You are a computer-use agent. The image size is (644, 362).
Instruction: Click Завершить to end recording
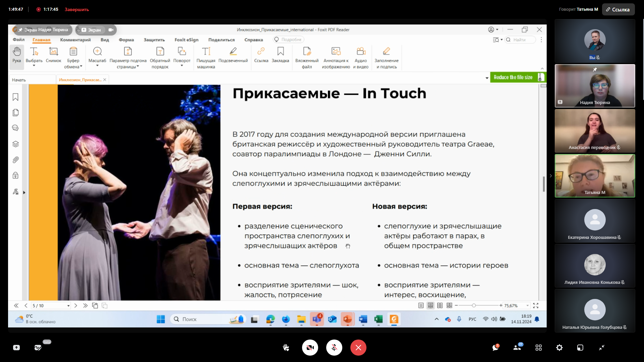77,9
